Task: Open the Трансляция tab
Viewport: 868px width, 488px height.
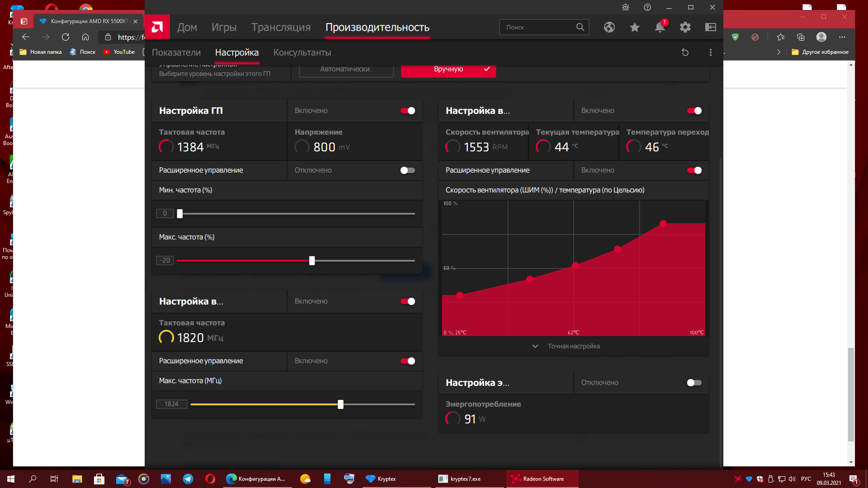Action: pos(281,27)
